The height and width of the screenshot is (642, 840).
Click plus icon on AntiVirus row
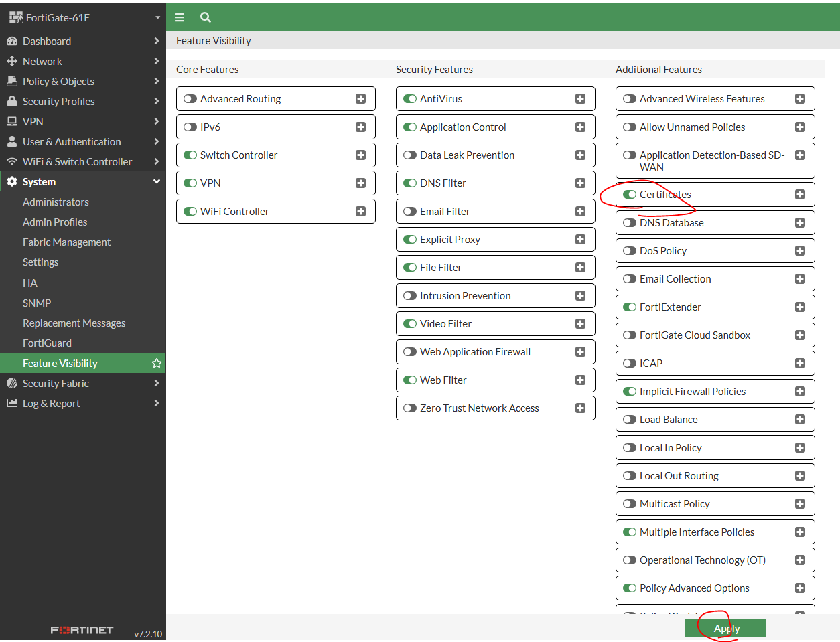(x=580, y=98)
